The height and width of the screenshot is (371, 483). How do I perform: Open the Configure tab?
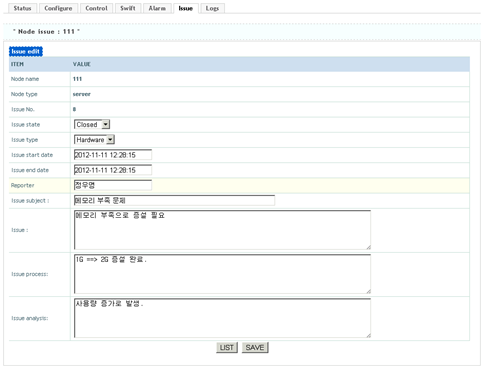(x=58, y=8)
